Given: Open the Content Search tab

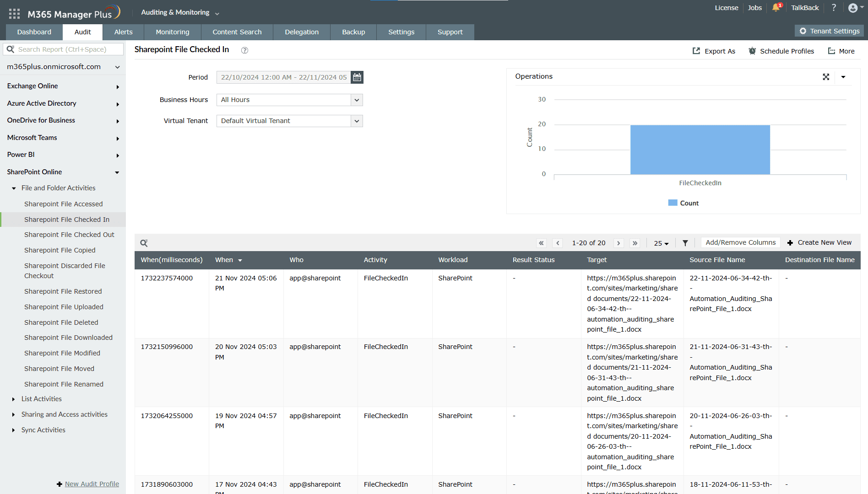Looking at the screenshot, I should [237, 32].
